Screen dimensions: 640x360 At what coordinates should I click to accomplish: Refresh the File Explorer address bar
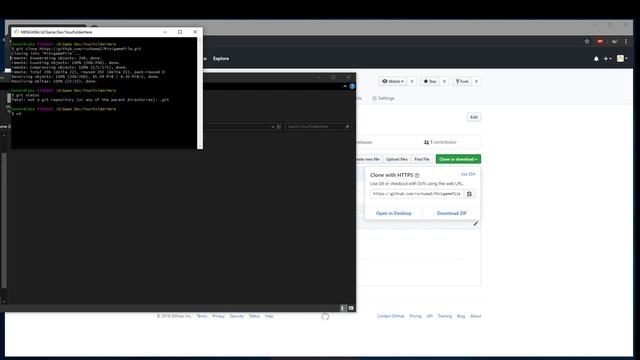coord(279,127)
